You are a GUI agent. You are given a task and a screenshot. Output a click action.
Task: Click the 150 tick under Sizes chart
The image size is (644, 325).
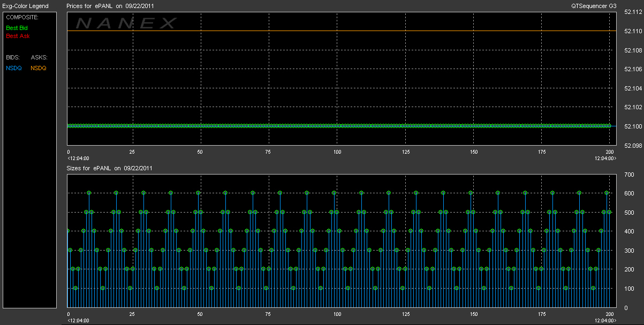(473, 314)
